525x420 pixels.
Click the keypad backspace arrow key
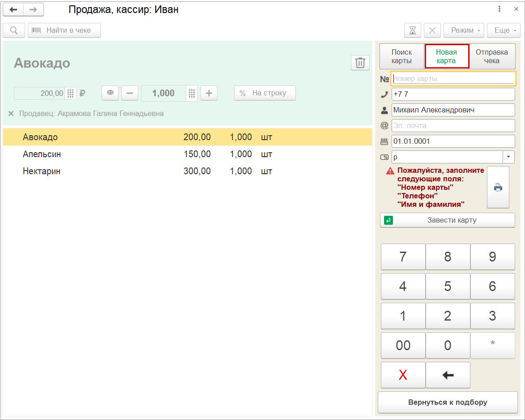tap(448, 375)
